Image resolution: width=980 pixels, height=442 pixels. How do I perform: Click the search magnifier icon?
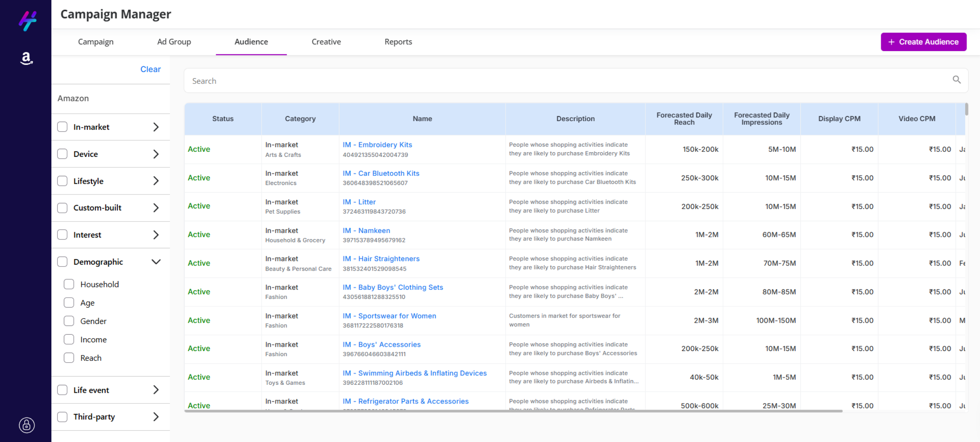[x=956, y=80]
